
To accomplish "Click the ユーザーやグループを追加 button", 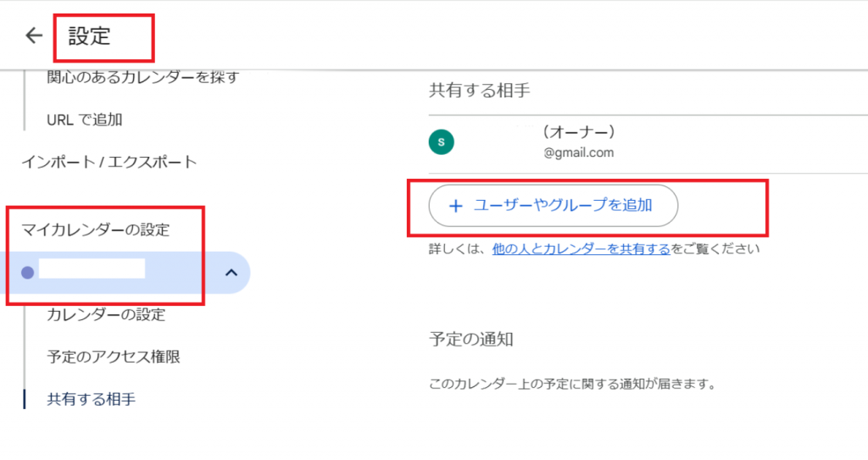I will coord(553,205).
